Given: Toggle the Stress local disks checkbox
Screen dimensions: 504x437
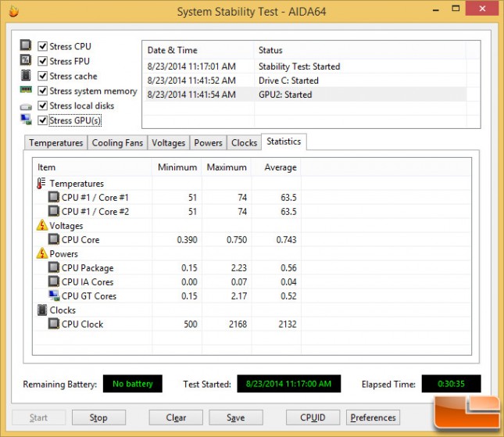Looking at the screenshot, I should (x=42, y=106).
